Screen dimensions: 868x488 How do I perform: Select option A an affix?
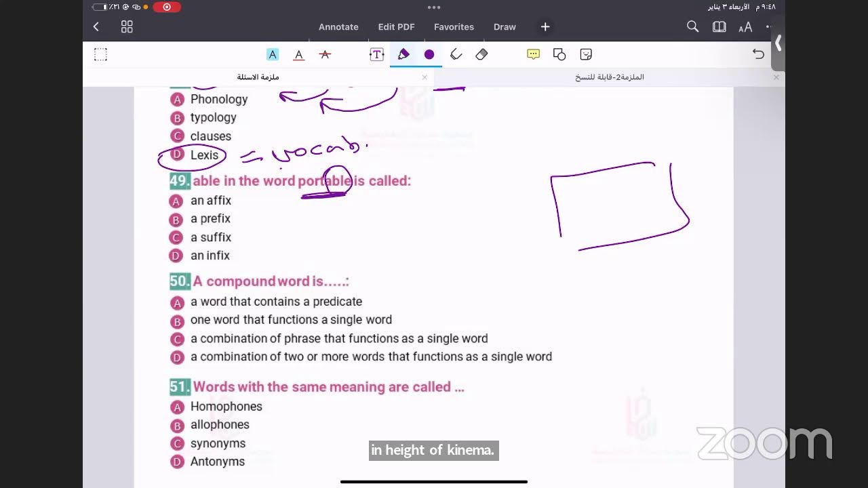click(x=201, y=201)
